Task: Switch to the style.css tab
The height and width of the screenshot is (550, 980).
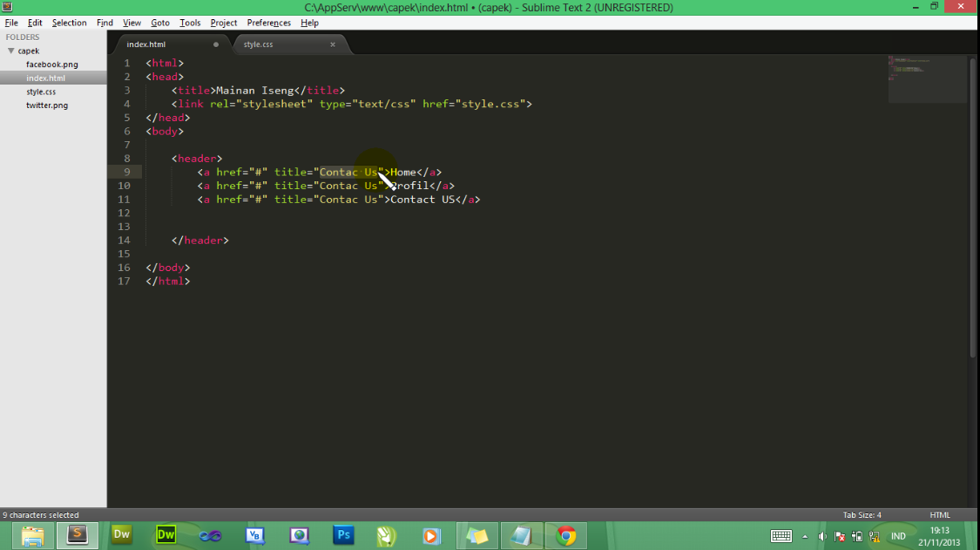Action: (x=258, y=44)
